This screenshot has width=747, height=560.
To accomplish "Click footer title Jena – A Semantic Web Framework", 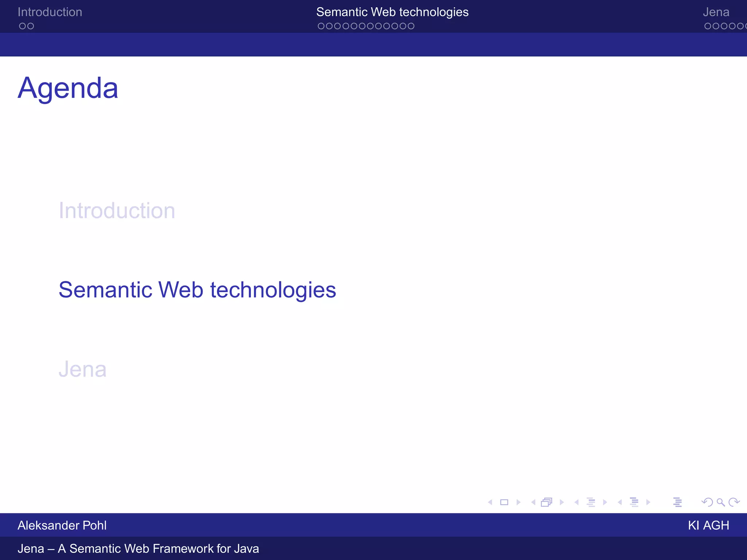I will (x=138, y=549).
